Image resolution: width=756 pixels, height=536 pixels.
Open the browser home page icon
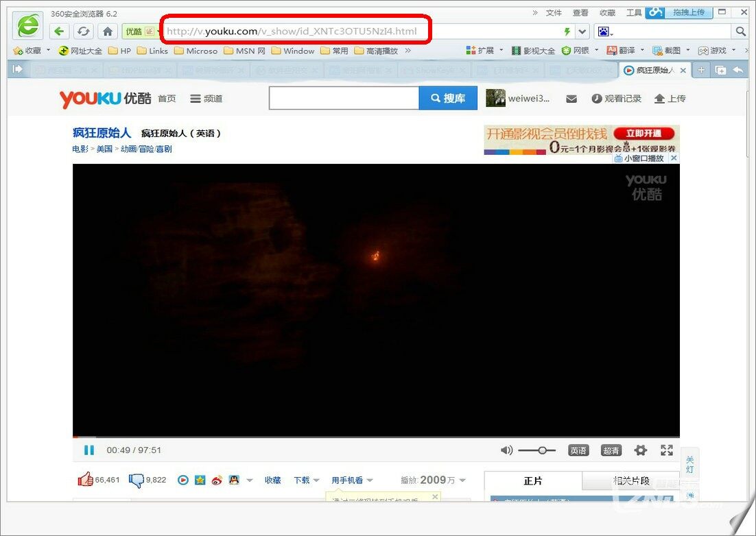(x=107, y=32)
